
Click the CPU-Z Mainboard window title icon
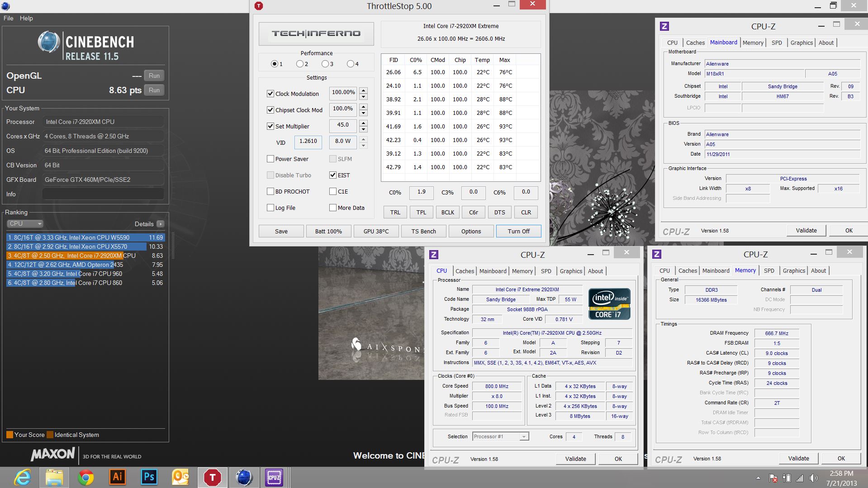(664, 26)
